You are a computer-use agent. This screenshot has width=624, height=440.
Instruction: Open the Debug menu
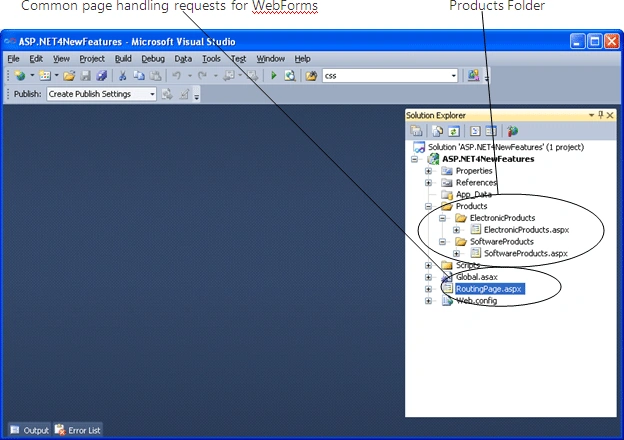[153, 59]
